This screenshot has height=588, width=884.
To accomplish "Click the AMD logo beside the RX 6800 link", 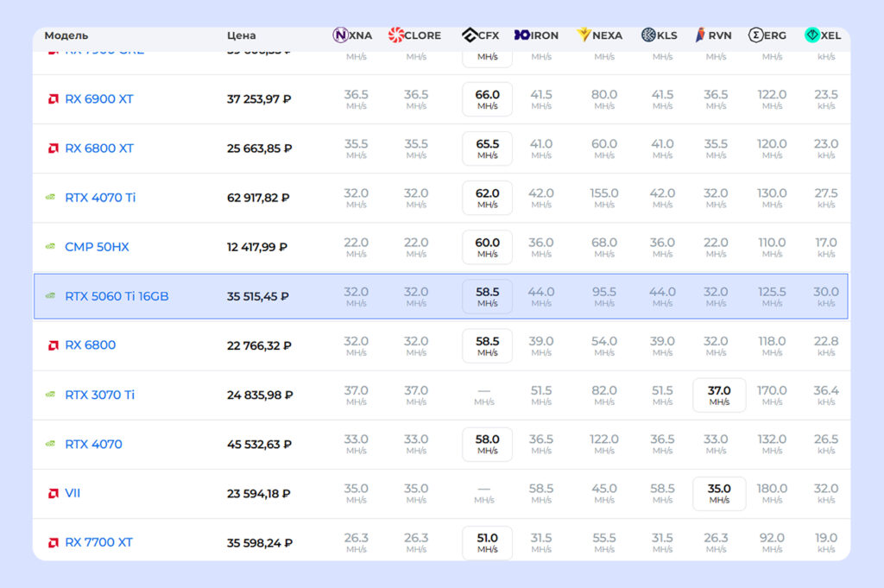I will coord(53,345).
